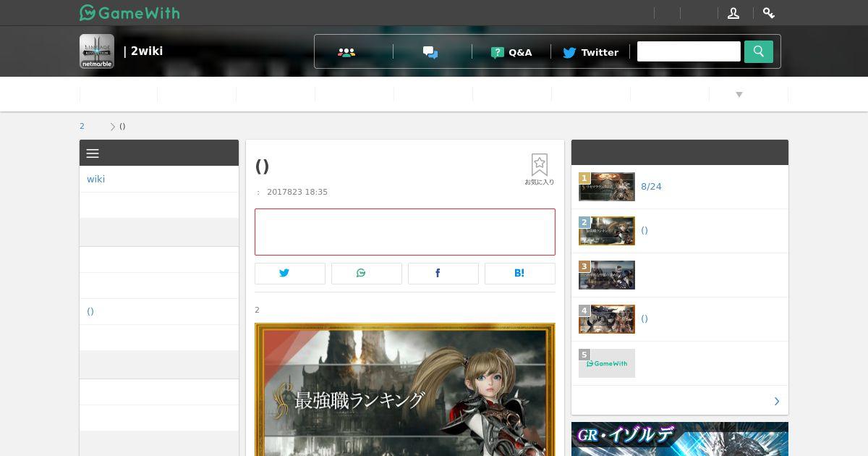Open the rank 4 thumbnail in the ranking

tap(607, 319)
